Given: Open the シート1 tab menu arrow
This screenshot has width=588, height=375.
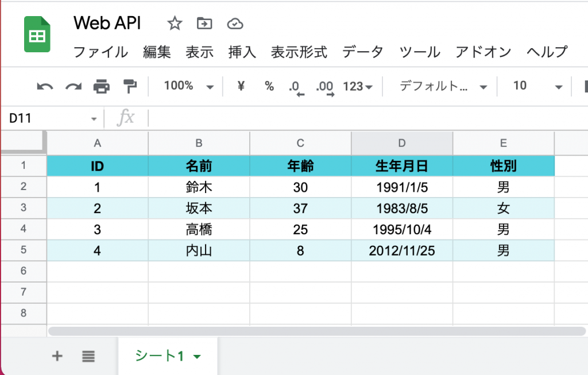Looking at the screenshot, I should click(x=197, y=357).
